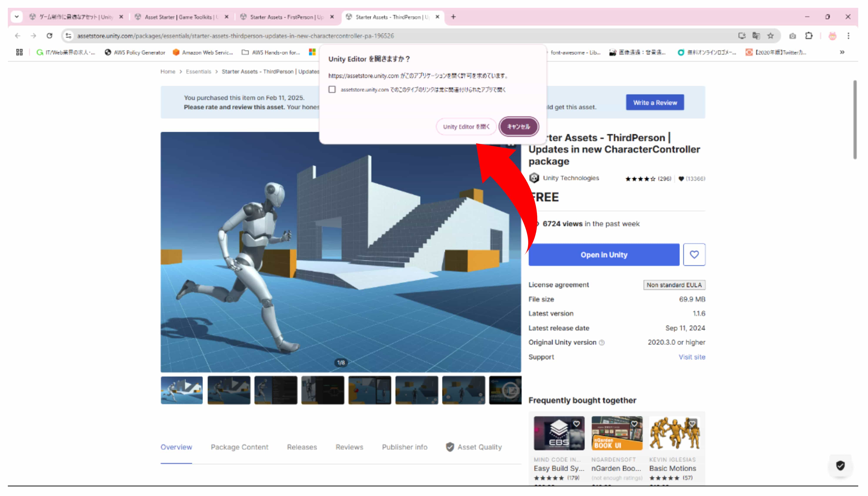
Task: Click the info icon beside Original Unity version
Action: tap(602, 343)
